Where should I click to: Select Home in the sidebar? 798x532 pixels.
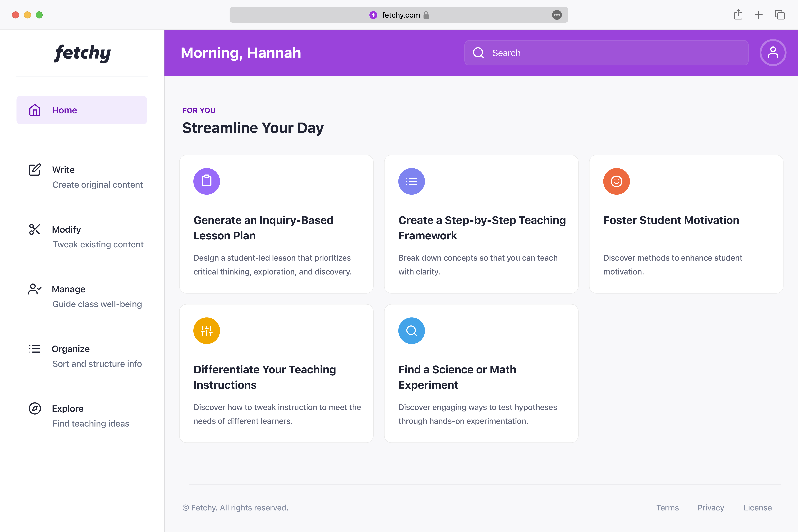tap(82, 110)
